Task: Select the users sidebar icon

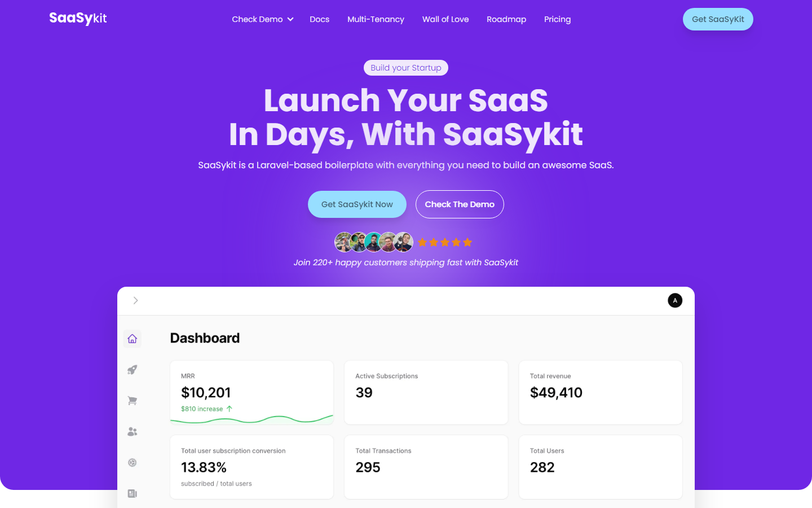Action: pos(133,432)
